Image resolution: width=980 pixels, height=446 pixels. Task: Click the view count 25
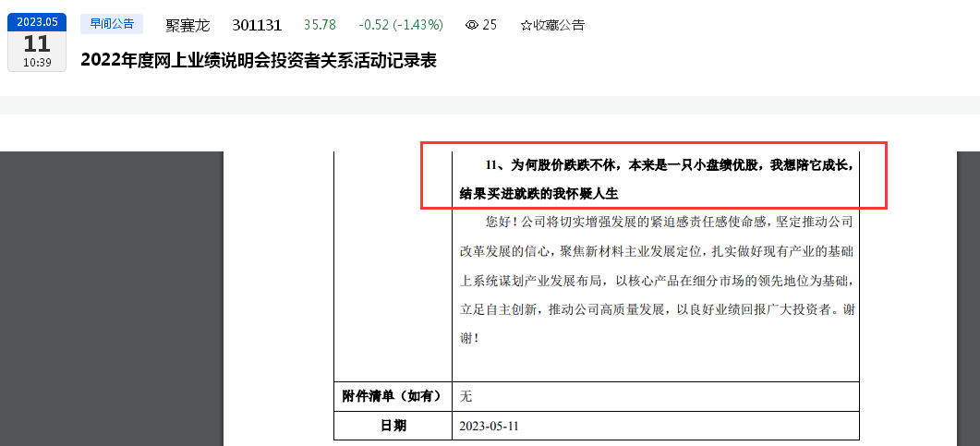(490, 25)
